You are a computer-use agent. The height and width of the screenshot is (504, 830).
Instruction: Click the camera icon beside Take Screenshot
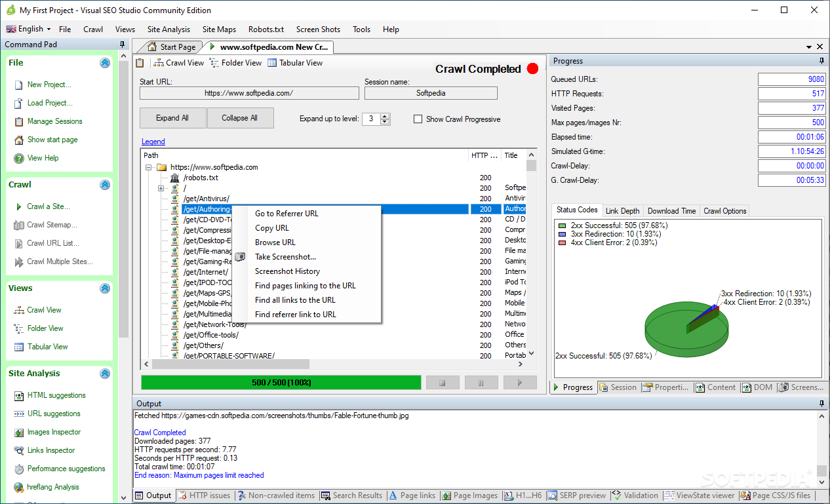pos(240,257)
